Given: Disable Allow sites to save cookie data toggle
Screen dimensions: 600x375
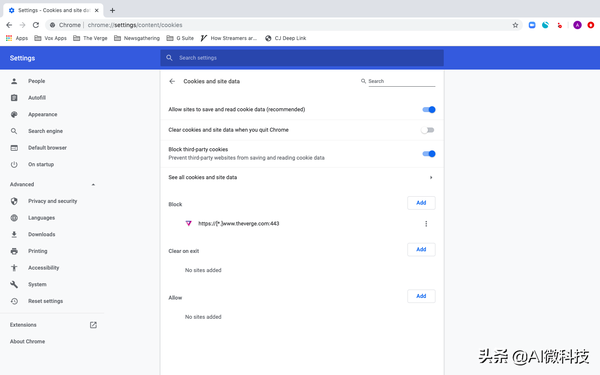Looking at the screenshot, I should (429, 109).
